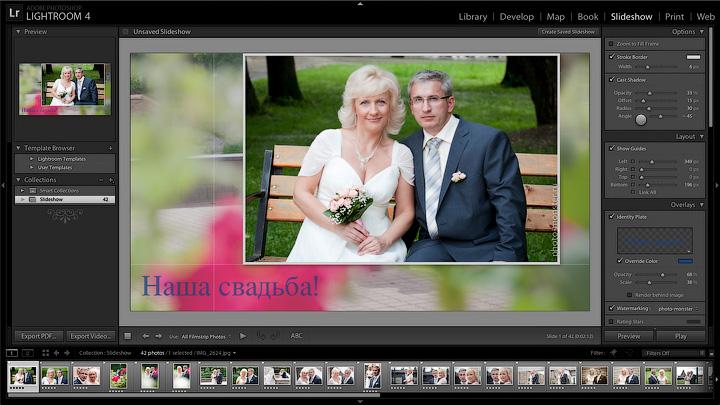The image size is (720, 405).
Task: Toggle the Stroke Border checkbox
Action: coord(612,56)
